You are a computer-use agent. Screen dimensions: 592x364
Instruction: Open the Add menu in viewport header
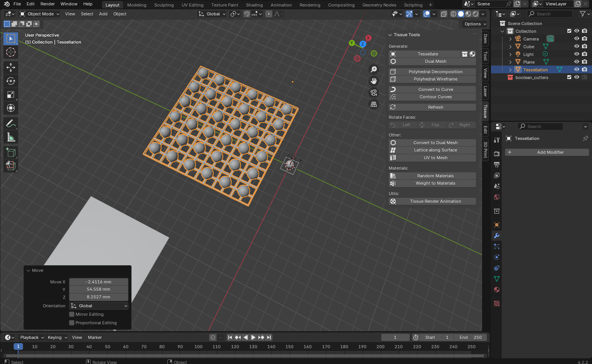coord(103,14)
